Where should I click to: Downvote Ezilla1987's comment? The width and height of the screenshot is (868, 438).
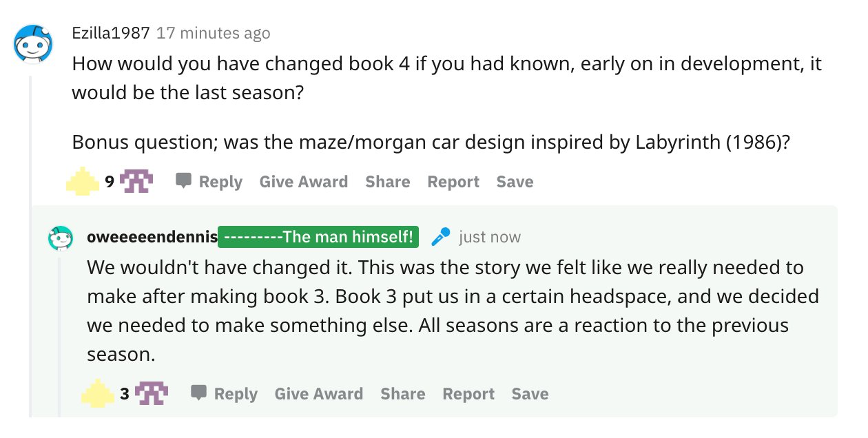coord(136,181)
